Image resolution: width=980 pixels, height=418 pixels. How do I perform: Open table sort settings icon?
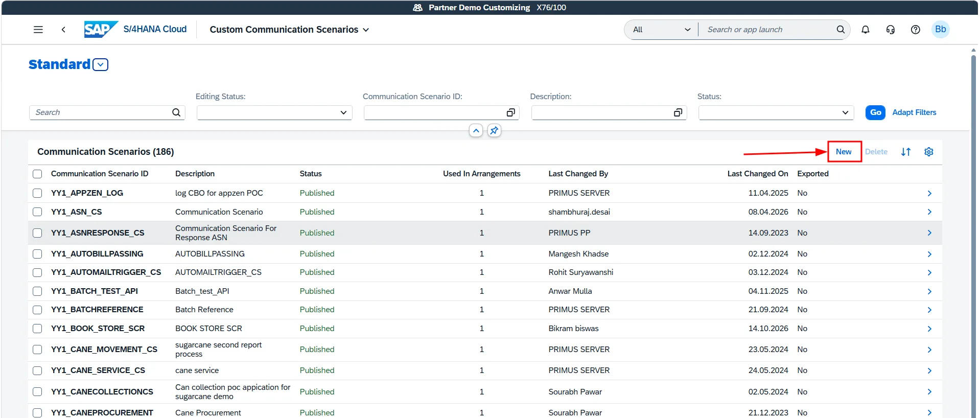(x=906, y=152)
